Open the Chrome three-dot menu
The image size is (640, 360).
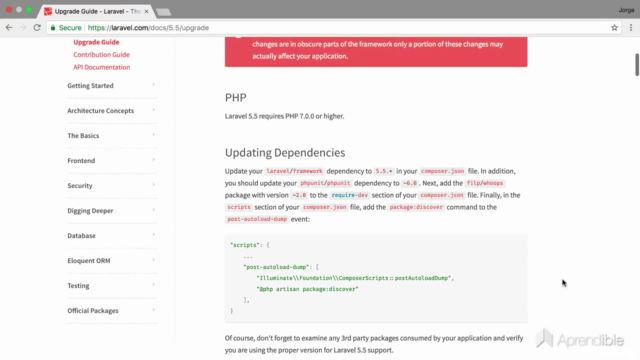click(x=631, y=28)
